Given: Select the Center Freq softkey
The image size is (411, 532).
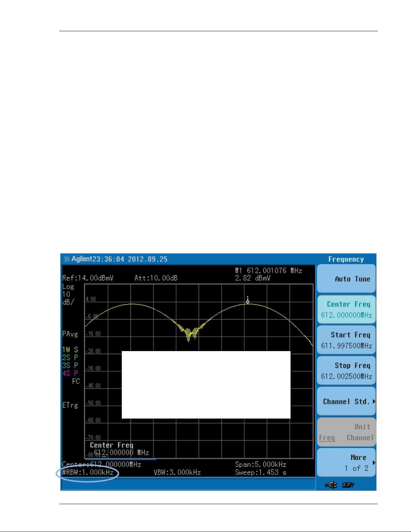Looking at the screenshot, I should 346,309.
